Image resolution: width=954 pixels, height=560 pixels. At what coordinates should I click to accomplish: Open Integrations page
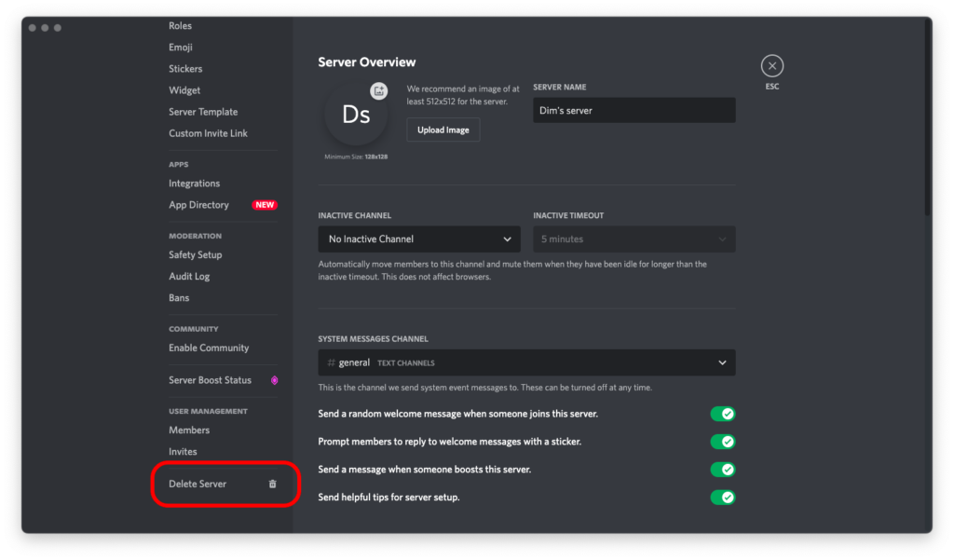194,184
